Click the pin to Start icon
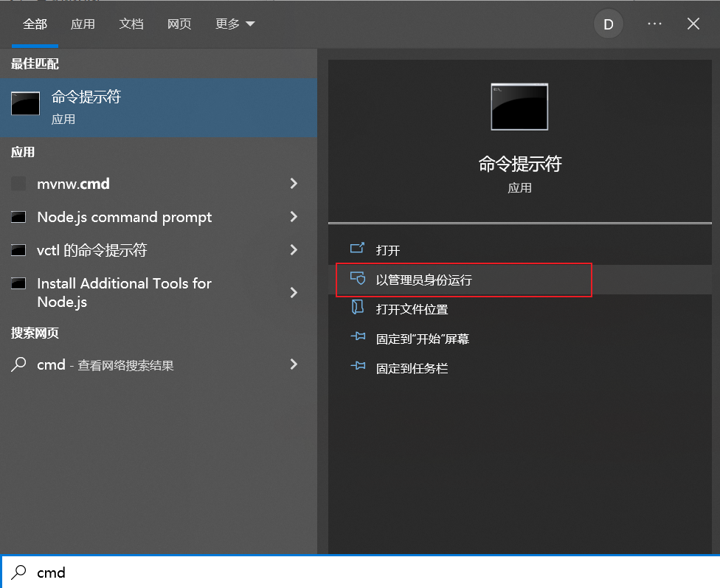This screenshot has height=588, width=720. (x=358, y=336)
